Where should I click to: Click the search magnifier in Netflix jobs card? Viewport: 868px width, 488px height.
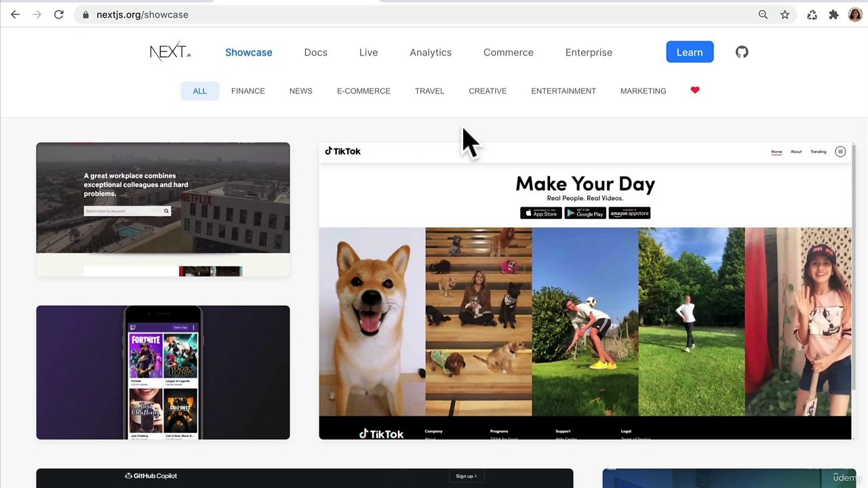(166, 211)
